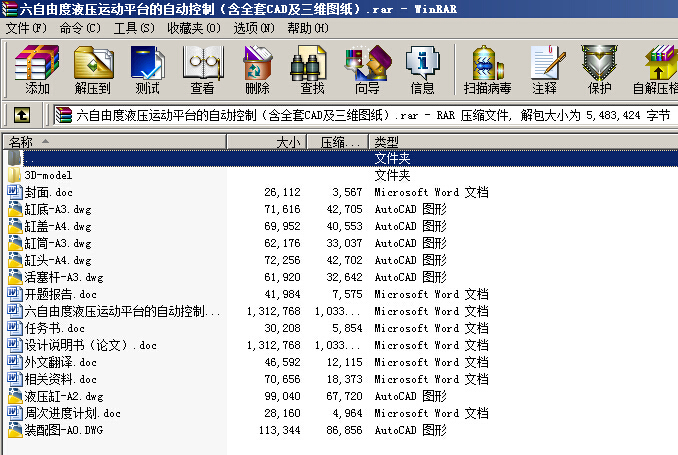Open the 文件(F) menu
Viewport: 678px width, 455px height.
point(26,28)
